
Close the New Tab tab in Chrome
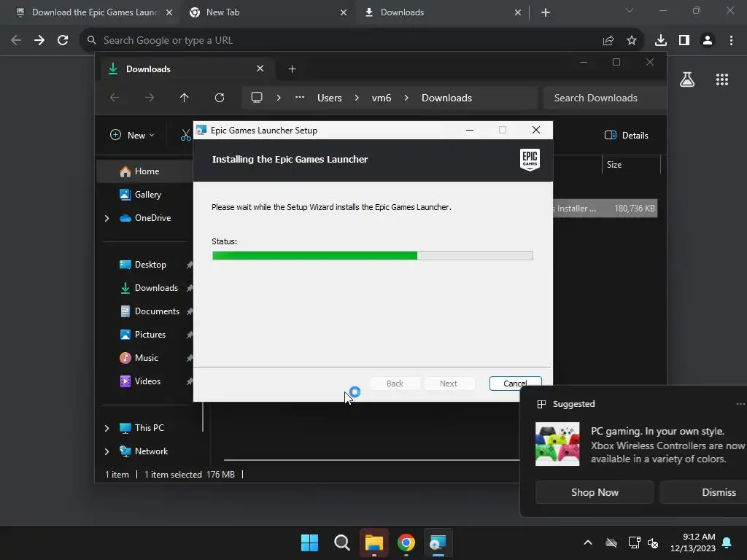pyautogui.click(x=344, y=12)
